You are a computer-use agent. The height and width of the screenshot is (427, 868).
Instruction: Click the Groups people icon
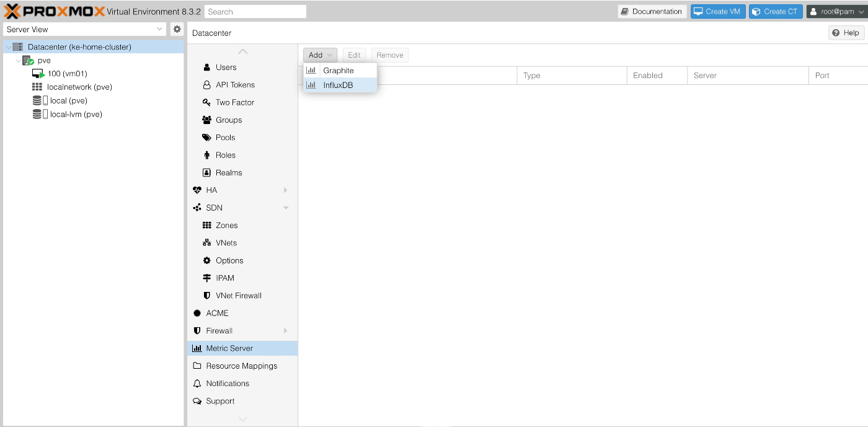click(207, 120)
